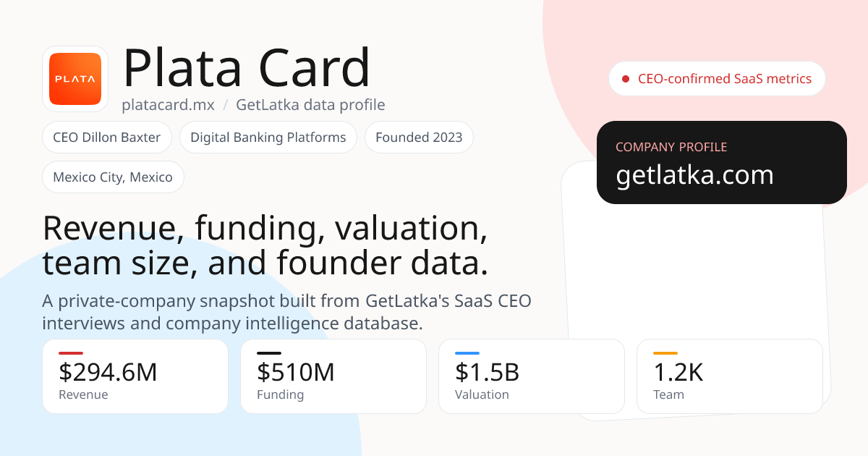Select the Digital Banking Platforms tag
This screenshot has height=456, width=868.
click(268, 138)
